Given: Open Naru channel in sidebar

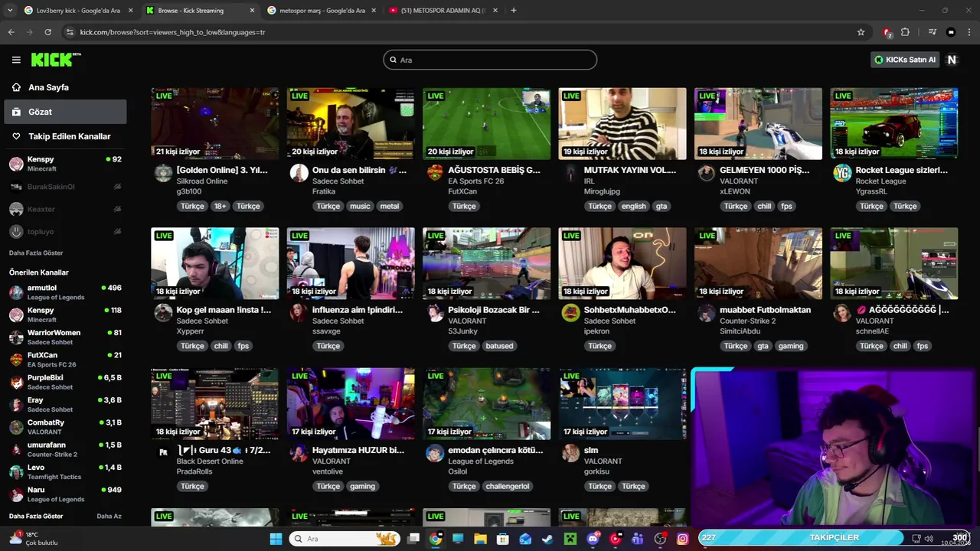Looking at the screenshot, I should pyautogui.click(x=65, y=494).
